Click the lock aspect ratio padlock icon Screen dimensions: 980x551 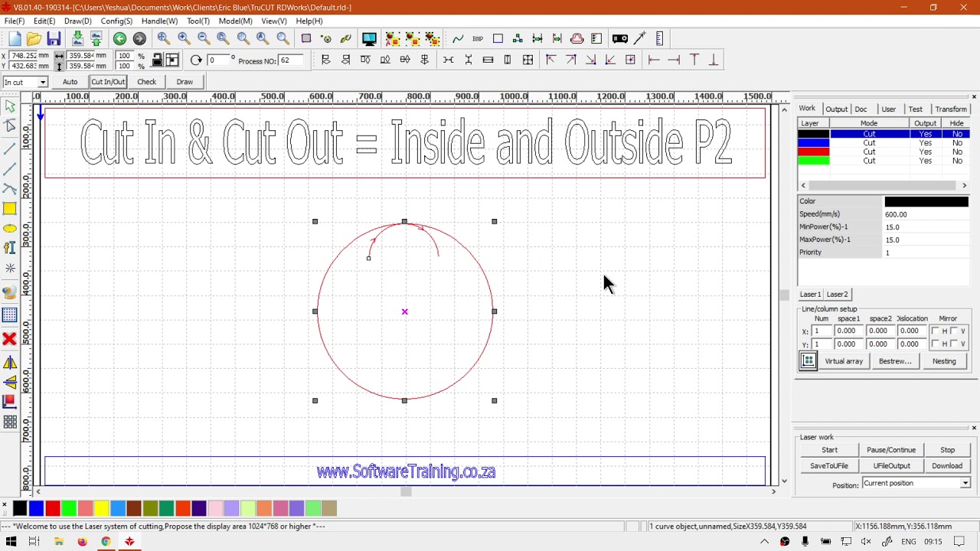pos(157,60)
